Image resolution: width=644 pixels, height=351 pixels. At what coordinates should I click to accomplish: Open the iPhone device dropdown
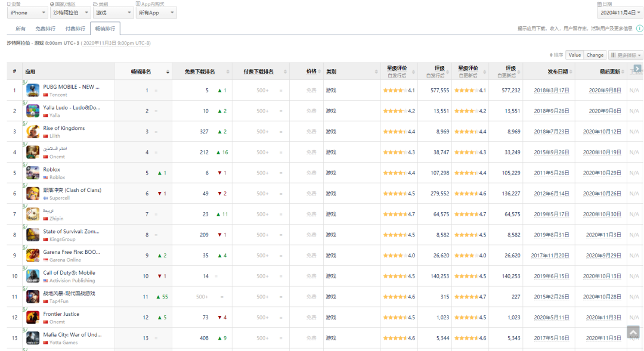(x=27, y=13)
